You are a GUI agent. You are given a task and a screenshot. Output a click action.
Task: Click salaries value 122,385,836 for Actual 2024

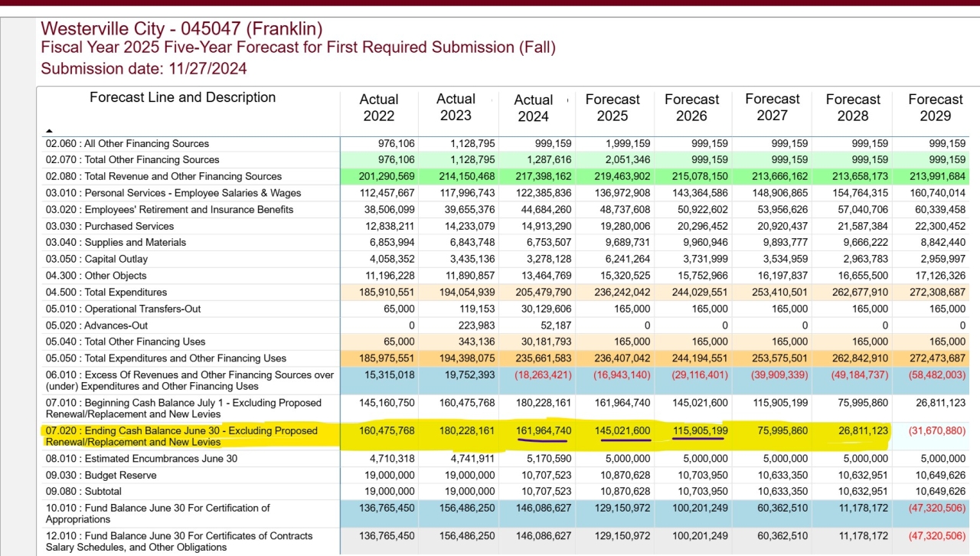543,193
